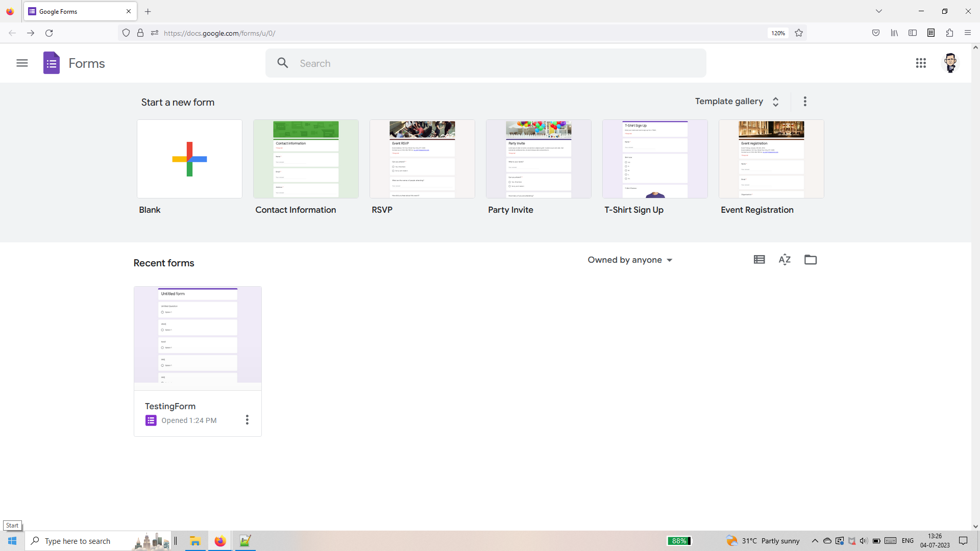Open the green notepad app on taskbar
Viewport: 980px width, 551px height.
pyautogui.click(x=245, y=541)
